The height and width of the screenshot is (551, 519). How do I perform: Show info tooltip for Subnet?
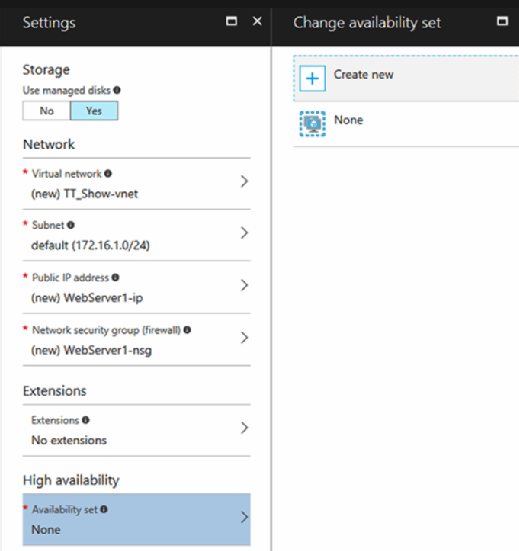(x=71, y=225)
